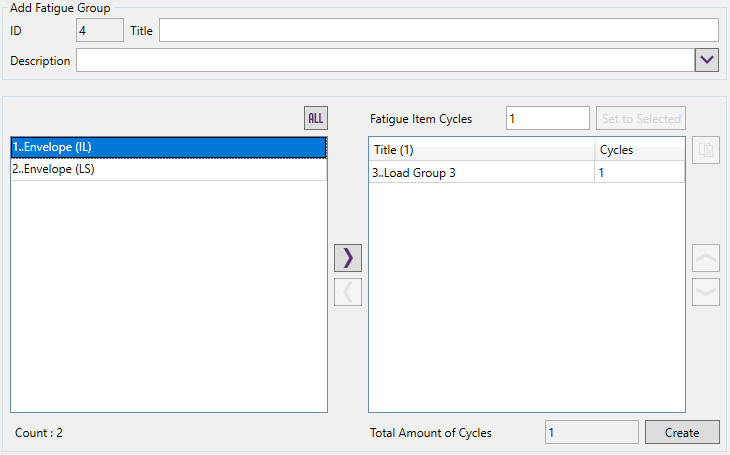Select 2..Envelope (LS) in the list

[168, 169]
